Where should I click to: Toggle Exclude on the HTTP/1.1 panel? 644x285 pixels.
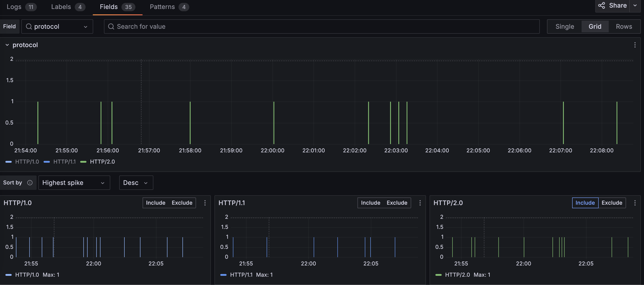point(397,203)
